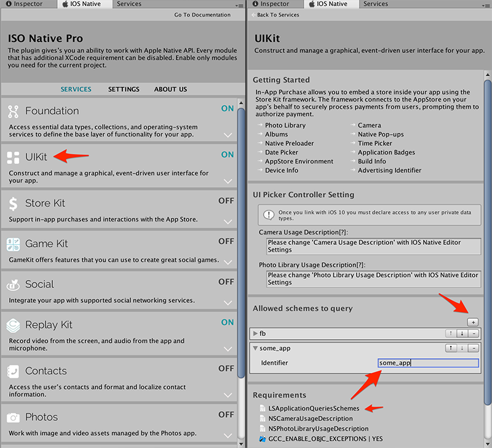Open the Photo Library feature link
This screenshot has width=492, height=448.
tap(285, 126)
